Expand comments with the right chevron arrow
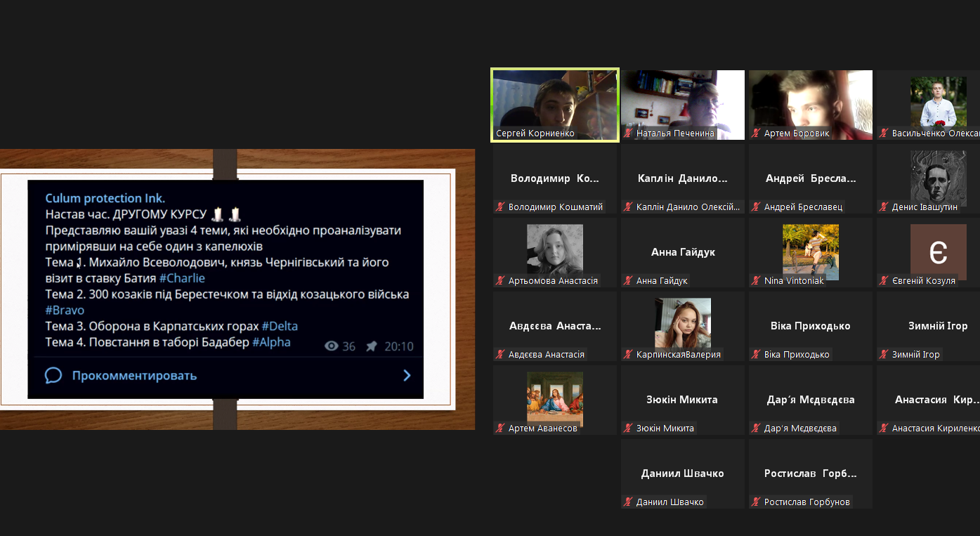Viewport: 980px width, 536px height. (407, 375)
